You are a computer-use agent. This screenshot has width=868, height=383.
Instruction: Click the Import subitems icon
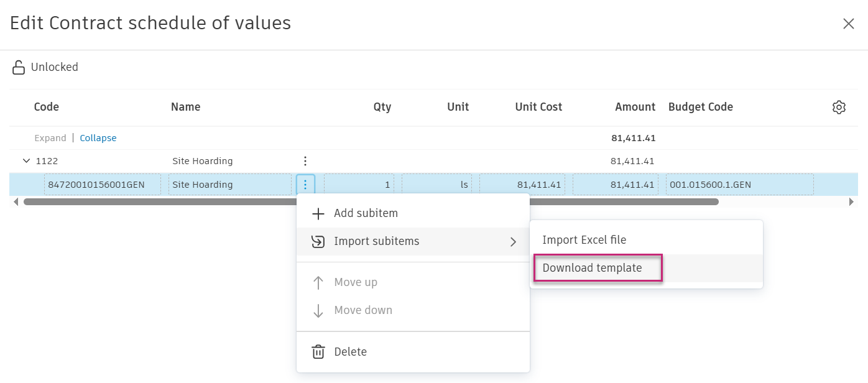point(318,241)
